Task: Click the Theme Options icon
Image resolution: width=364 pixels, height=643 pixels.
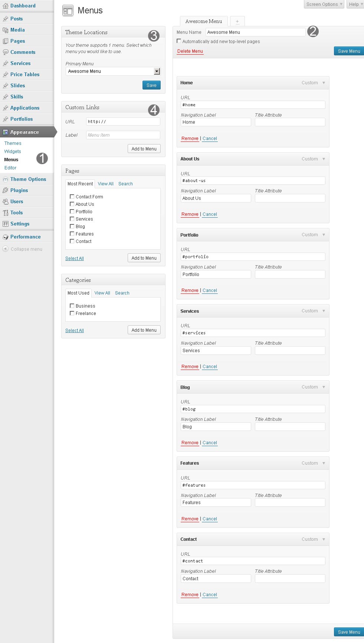Action: tap(5, 179)
